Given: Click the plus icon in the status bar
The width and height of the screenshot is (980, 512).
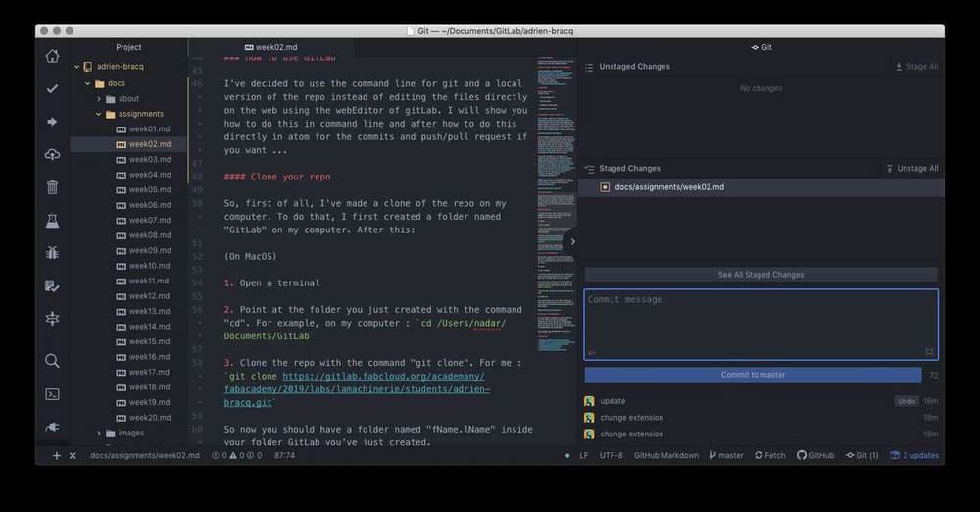Looking at the screenshot, I should tap(56, 456).
